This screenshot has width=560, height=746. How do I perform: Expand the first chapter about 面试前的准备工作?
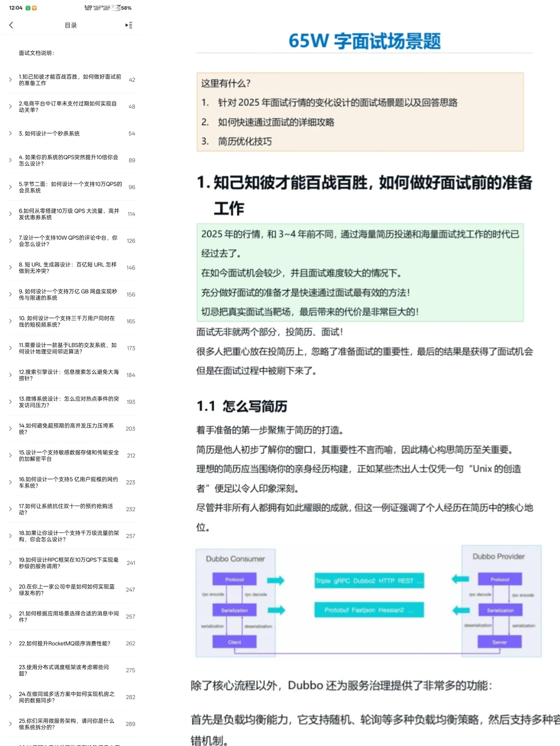pyautogui.click(x=10, y=80)
